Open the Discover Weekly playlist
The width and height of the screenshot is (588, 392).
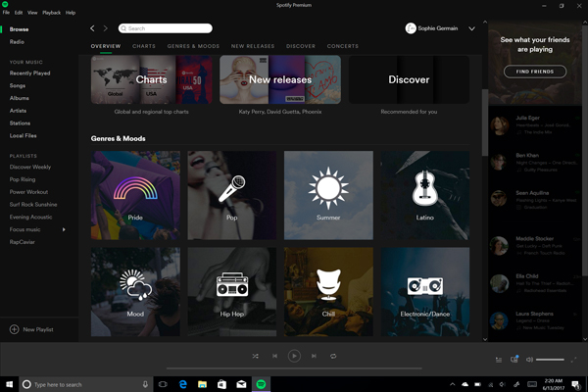pos(30,167)
